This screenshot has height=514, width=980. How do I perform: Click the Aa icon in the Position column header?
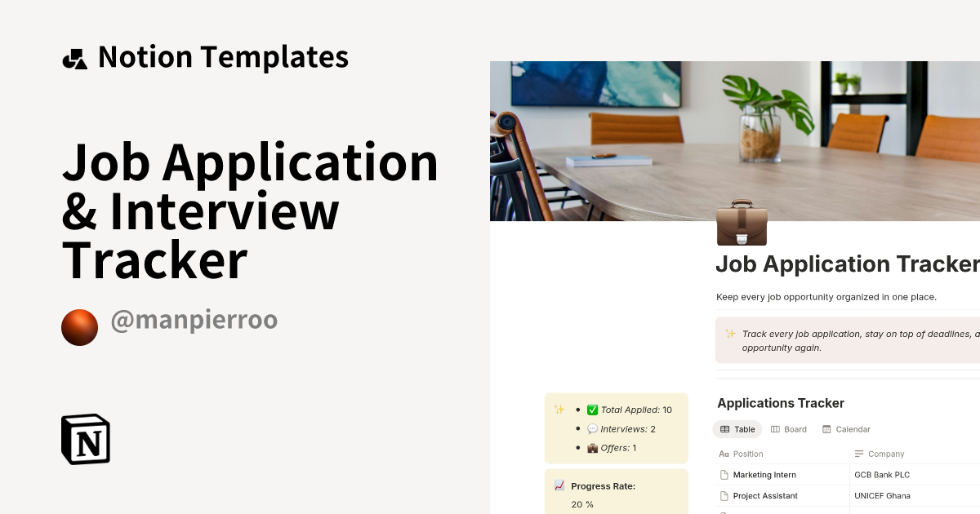coord(724,454)
